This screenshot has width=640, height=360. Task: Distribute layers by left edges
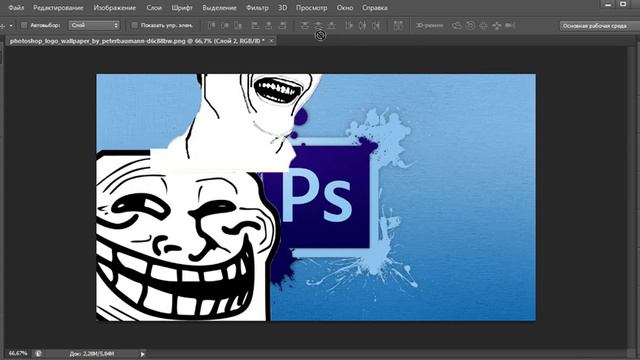[x=349, y=25]
